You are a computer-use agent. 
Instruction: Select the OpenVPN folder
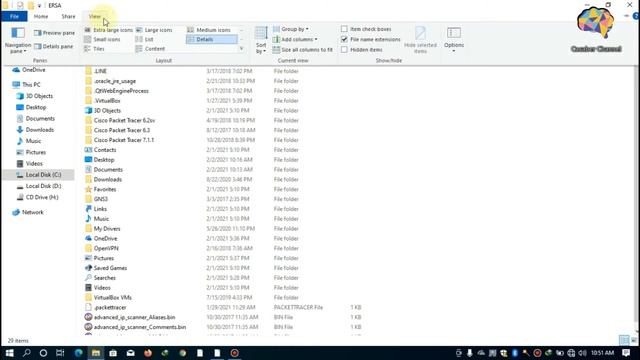click(x=102, y=248)
